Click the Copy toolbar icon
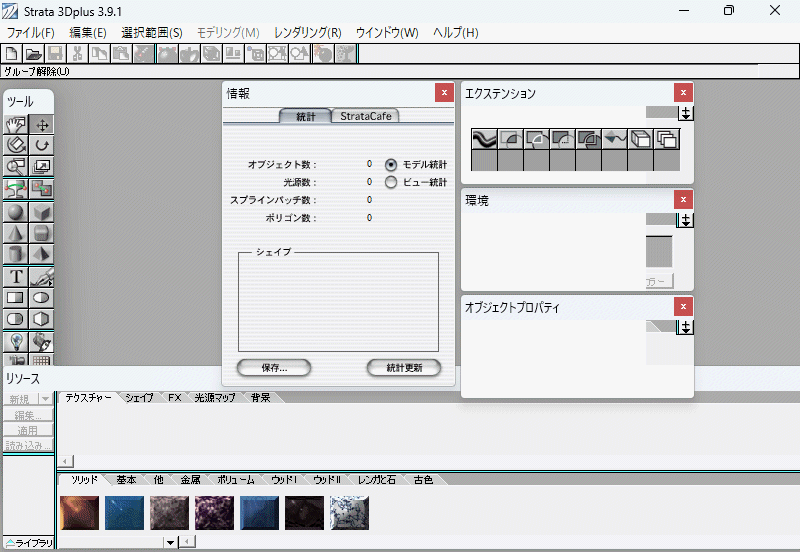Image resolution: width=800 pixels, height=552 pixels. [x=99, y=54]
